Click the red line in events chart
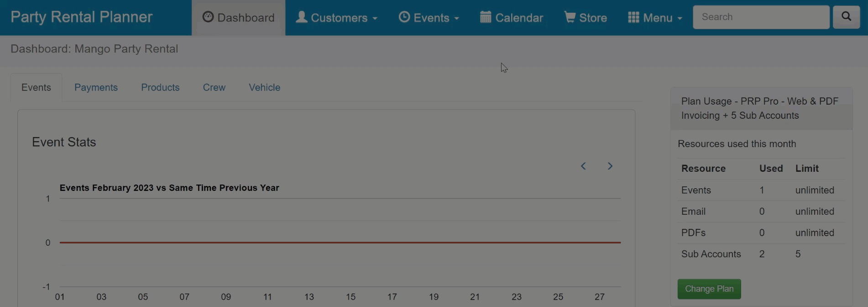868x307 pixels. pyautogui.click(x=340, y=242)
